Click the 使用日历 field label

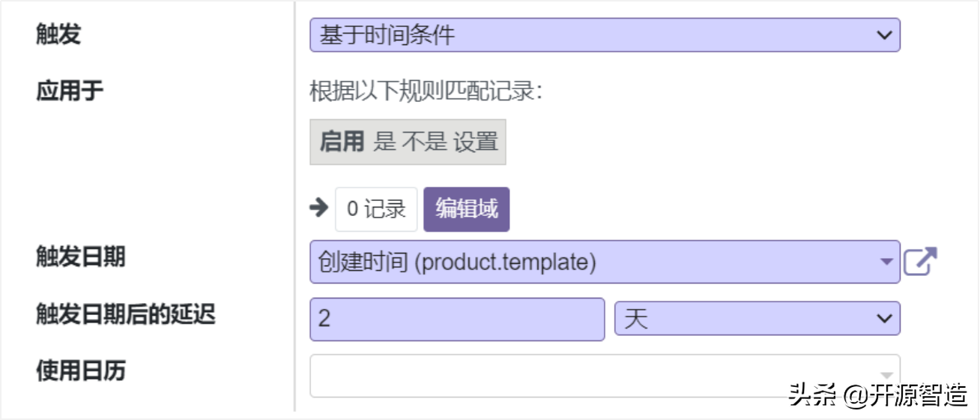pyautogui.click(x=81, y=370)
